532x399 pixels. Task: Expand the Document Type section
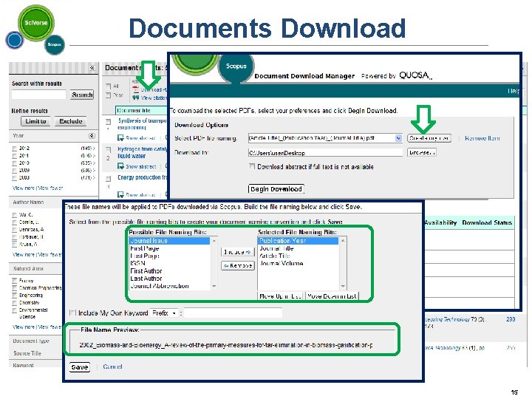tap(31, 341)
